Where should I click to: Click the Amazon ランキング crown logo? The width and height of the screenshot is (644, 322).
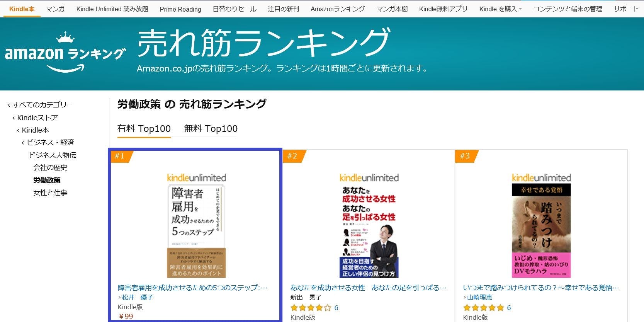tap(65, 53)
